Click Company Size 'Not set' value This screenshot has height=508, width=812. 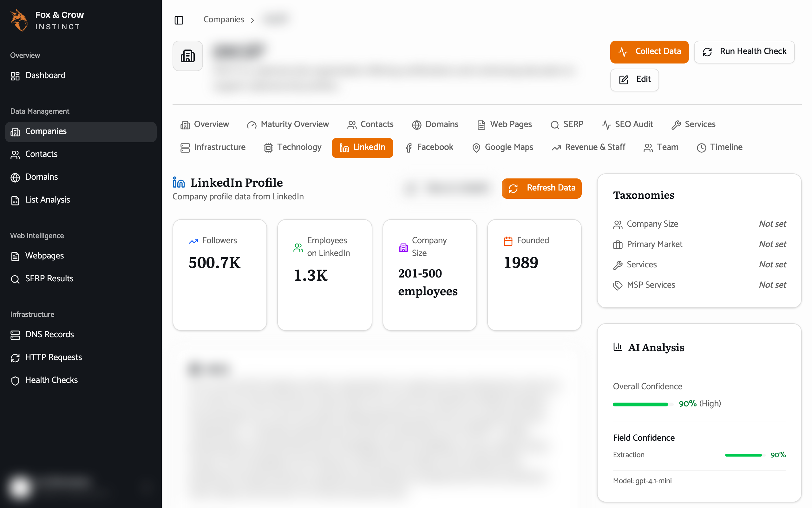click(772, 224)
